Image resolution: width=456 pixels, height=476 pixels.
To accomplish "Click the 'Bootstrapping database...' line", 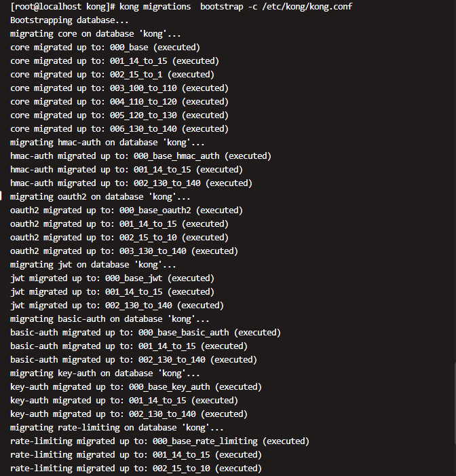I will point(69,20).
